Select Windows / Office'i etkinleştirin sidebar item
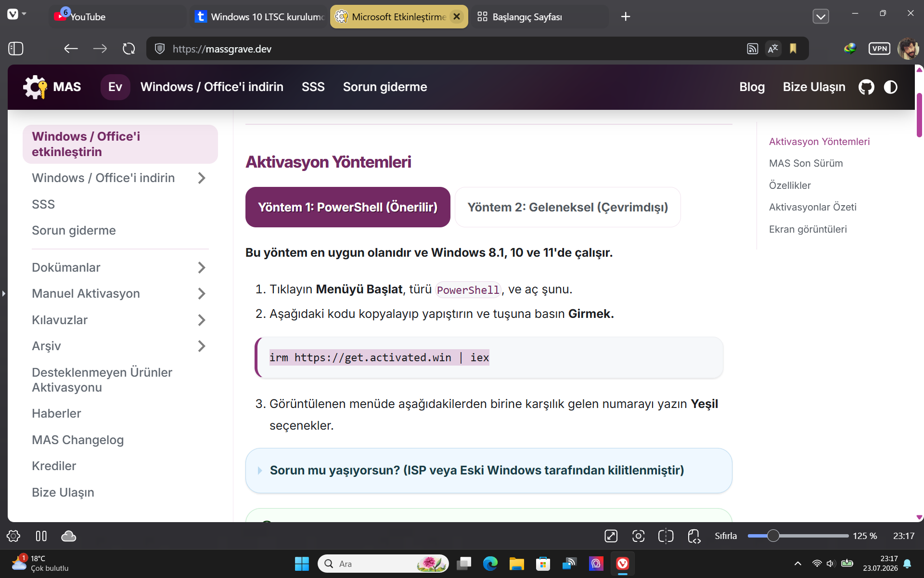The height and width of the screenshot is (578, 924). click(120, 144)
